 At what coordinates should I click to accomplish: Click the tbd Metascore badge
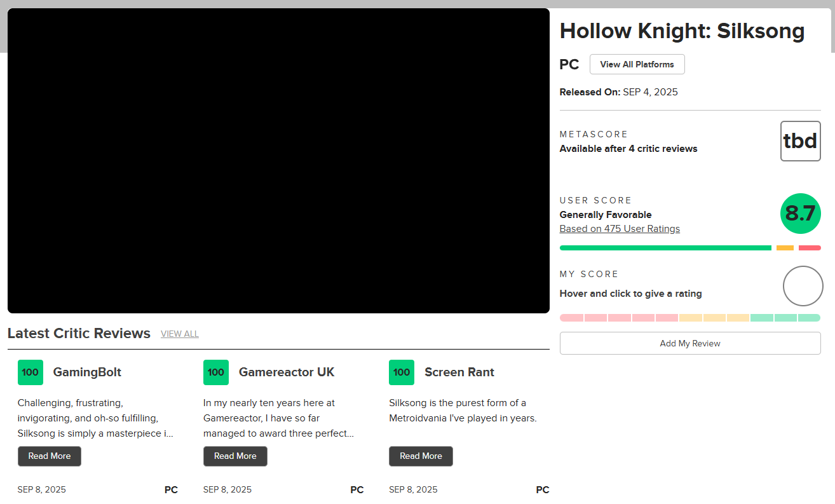[800, 140]
